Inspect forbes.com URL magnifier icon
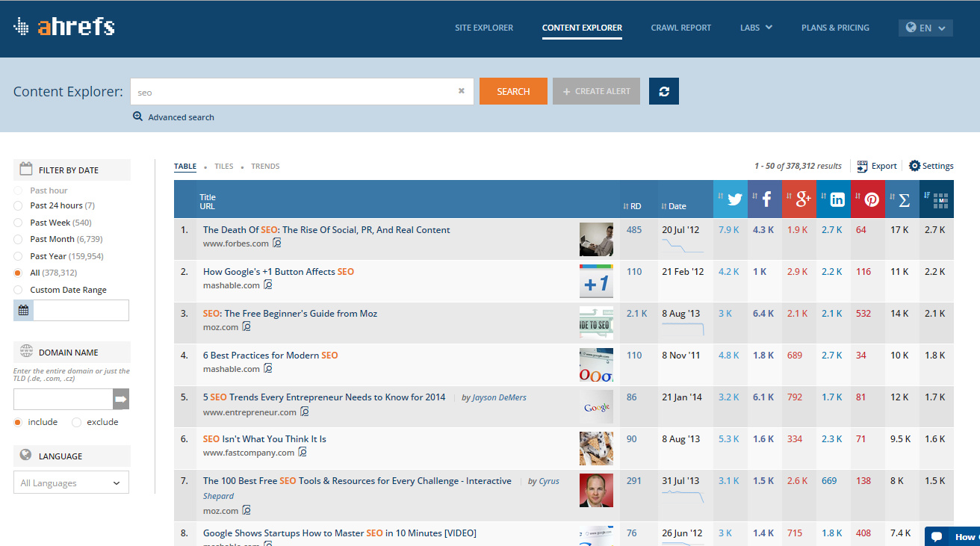This screenshot has width=980, height=546. pyautogui.click(x=277, y=243)
